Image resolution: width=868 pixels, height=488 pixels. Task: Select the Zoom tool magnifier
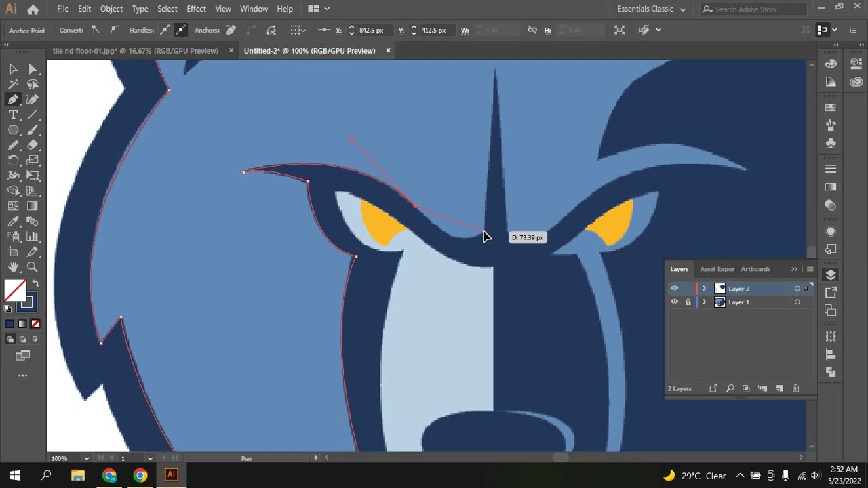[x=33, y=267]
